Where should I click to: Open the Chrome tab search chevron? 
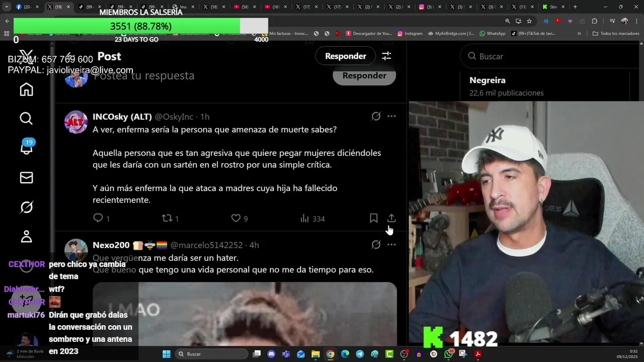[x=7, y=7]
